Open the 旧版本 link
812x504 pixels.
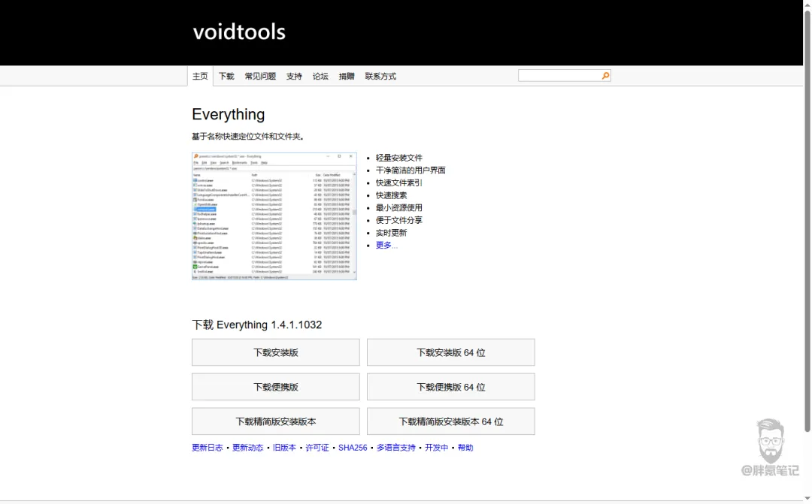point(284,448)
